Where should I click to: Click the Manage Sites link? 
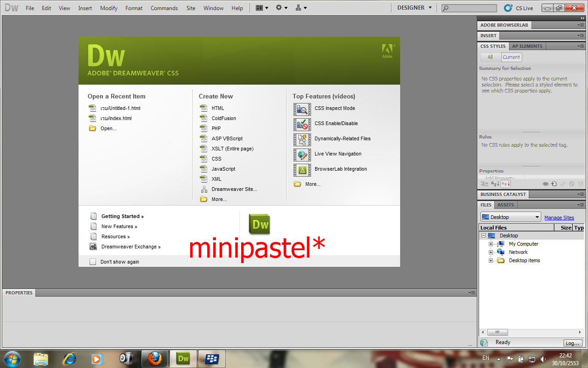(x=559, y=218)
